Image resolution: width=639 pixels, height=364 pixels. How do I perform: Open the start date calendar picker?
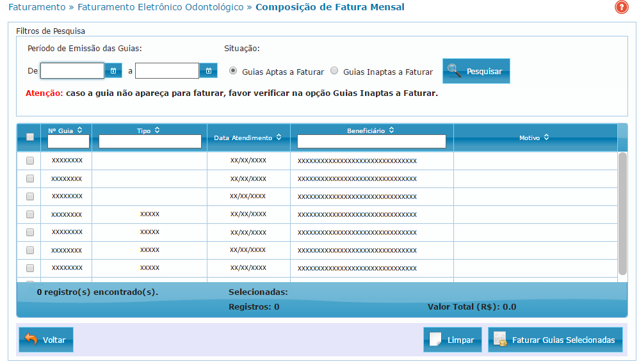pos(113,70)
